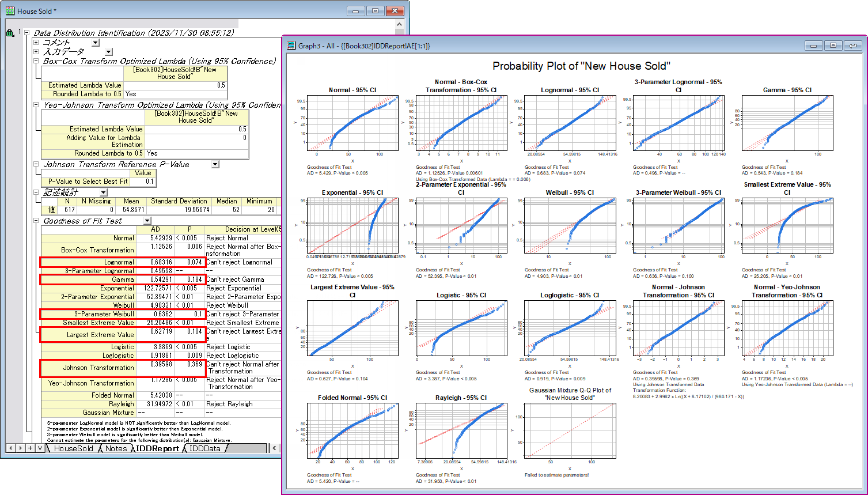This screenshot has height=495, width=868.
Task: Select the Logistic - 95% CI plot
Action: (461, 328)
